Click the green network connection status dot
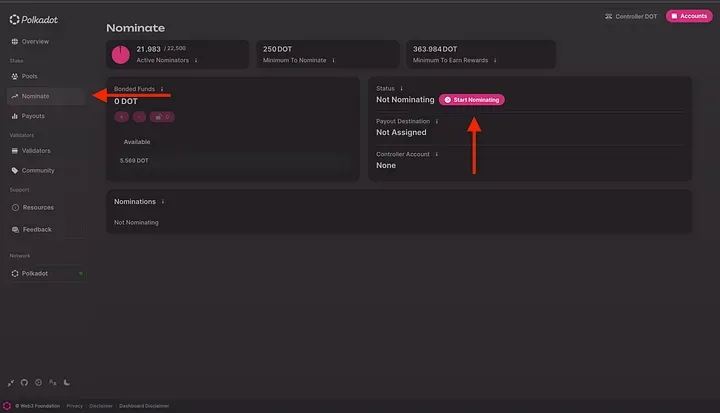720x413 pixels. 81,273
